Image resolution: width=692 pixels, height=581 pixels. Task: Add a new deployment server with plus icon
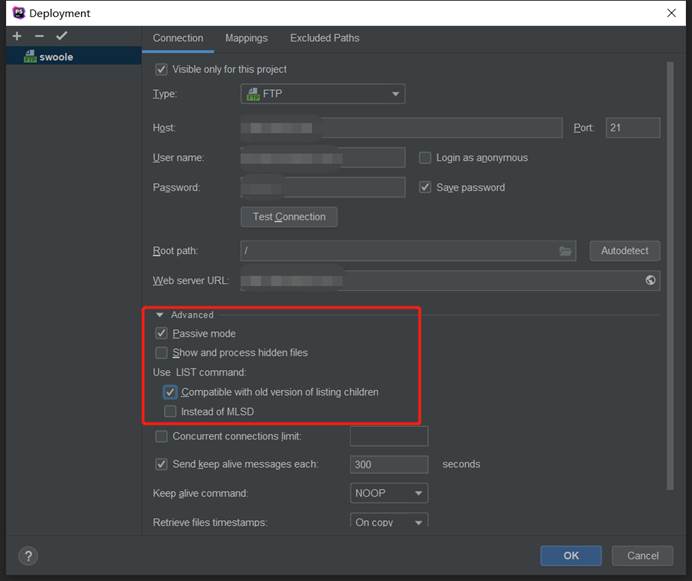[17, 36]
